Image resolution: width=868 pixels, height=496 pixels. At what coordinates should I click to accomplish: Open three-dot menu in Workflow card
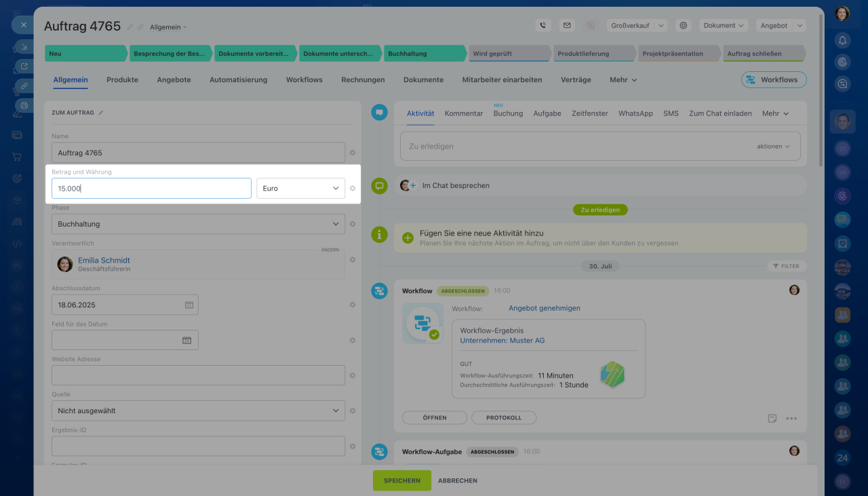pos(791,418)
